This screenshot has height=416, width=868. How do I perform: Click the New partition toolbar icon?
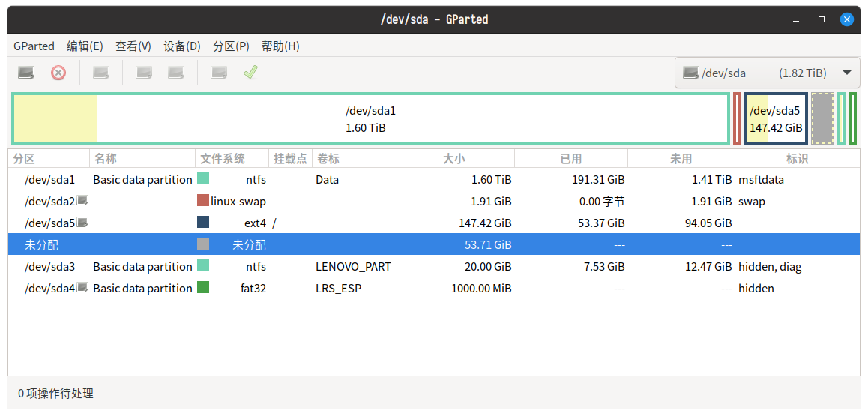26,73
